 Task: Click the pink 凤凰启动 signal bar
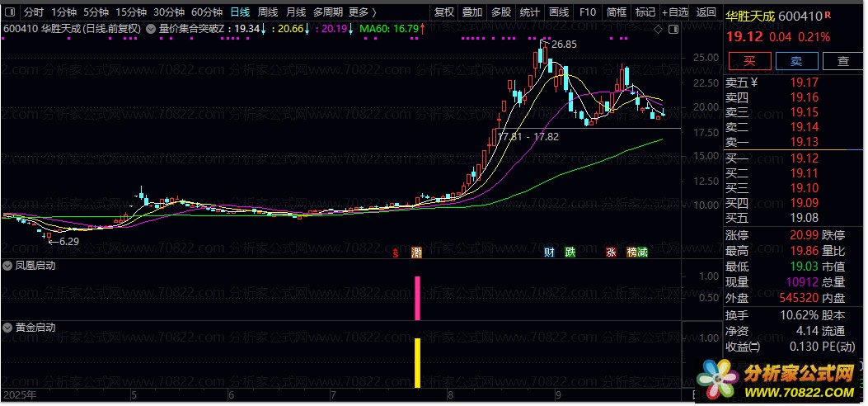[417, 298]
